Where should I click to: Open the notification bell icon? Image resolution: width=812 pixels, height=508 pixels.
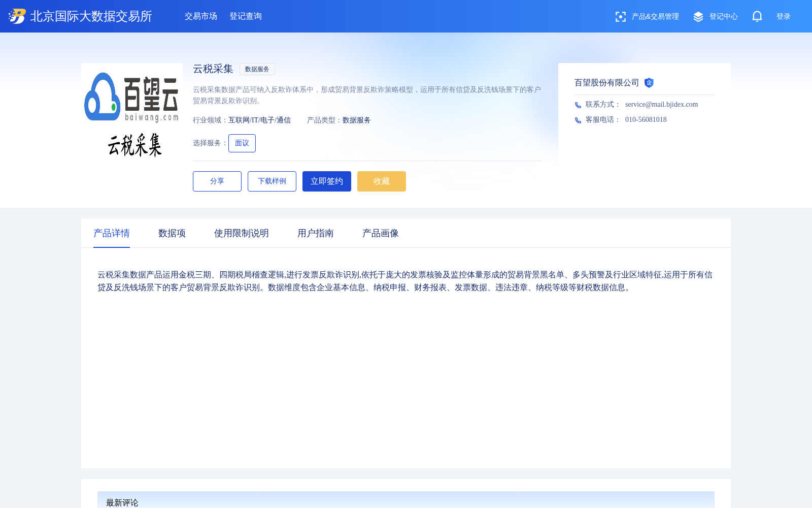757,16
